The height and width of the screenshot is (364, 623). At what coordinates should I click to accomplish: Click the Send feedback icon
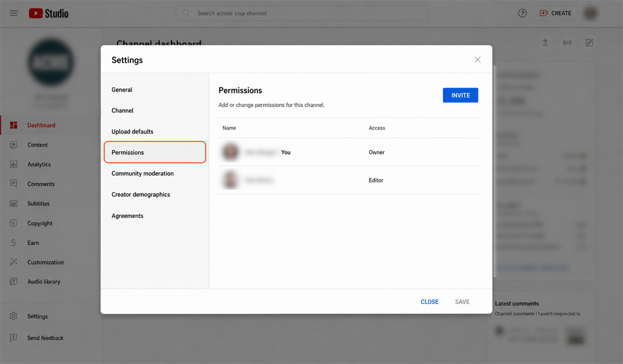(x=13, y=338)
